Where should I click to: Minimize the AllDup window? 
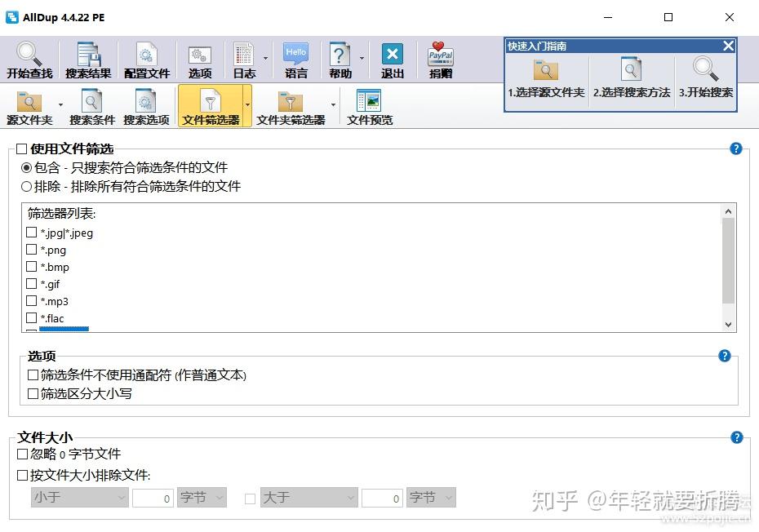[x=608, y=17]
